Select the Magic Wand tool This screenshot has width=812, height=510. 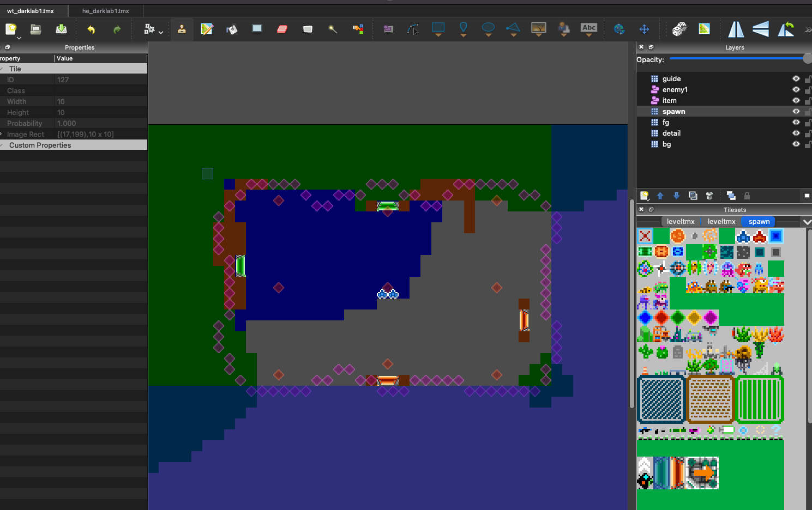click(333, 29)
